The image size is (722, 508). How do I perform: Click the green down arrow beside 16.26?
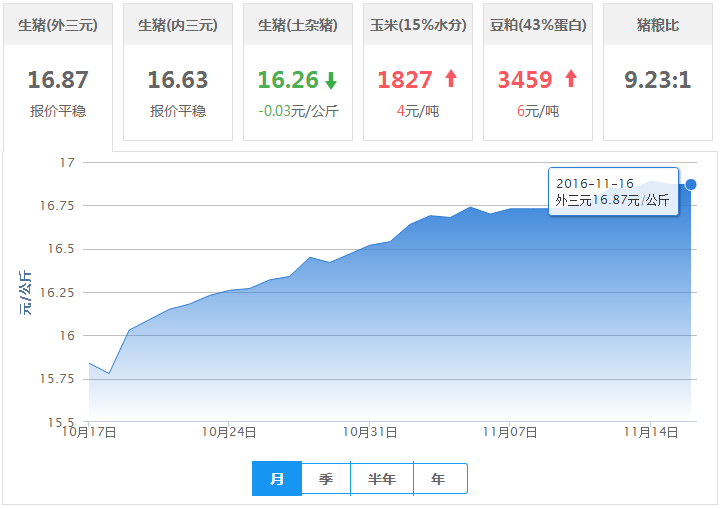point(331,81)
